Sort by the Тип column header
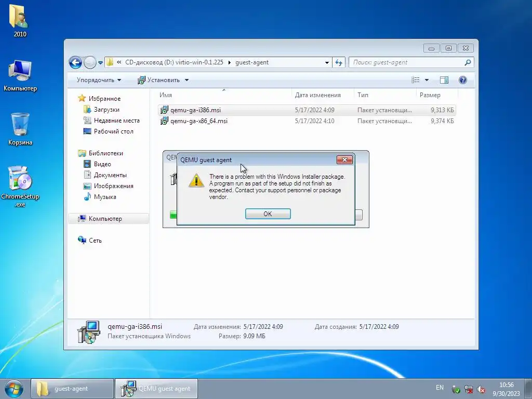 [x=385, y=95]
